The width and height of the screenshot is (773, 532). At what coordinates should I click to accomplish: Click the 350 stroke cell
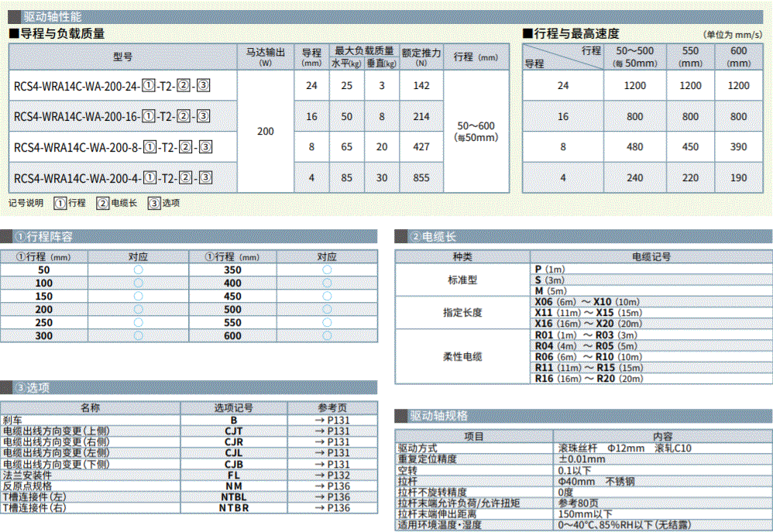(x=232, y=270)
